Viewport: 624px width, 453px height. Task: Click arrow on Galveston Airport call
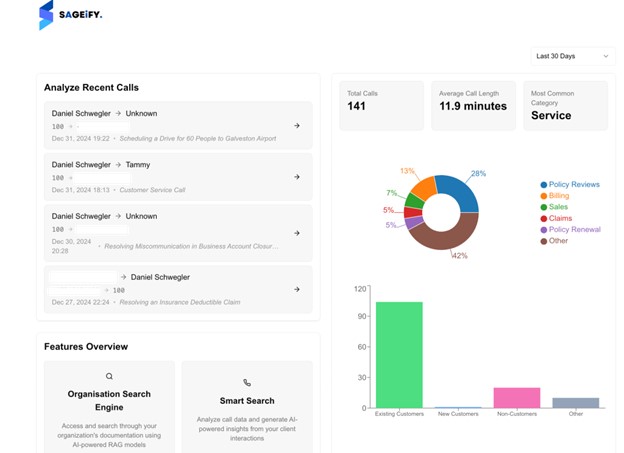pyautogui.click(x=297, y=126)
